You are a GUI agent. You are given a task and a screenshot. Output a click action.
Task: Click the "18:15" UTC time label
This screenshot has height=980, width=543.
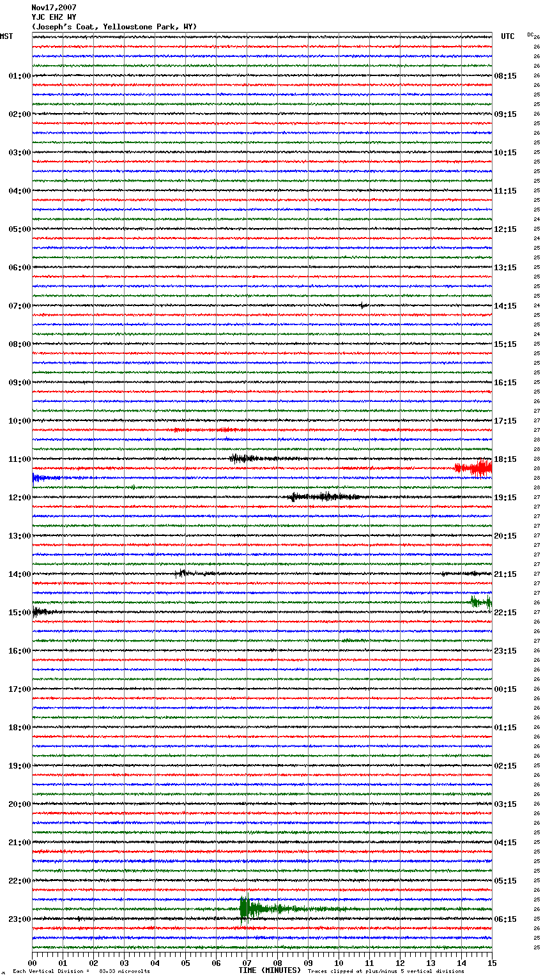click(505, 459)
